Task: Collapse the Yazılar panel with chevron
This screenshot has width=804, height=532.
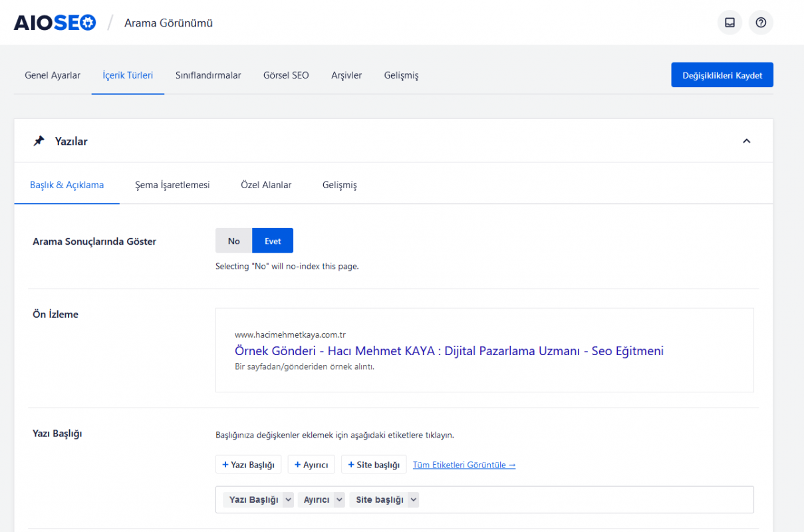Action: pyautogui.click(x=746, y=141)
